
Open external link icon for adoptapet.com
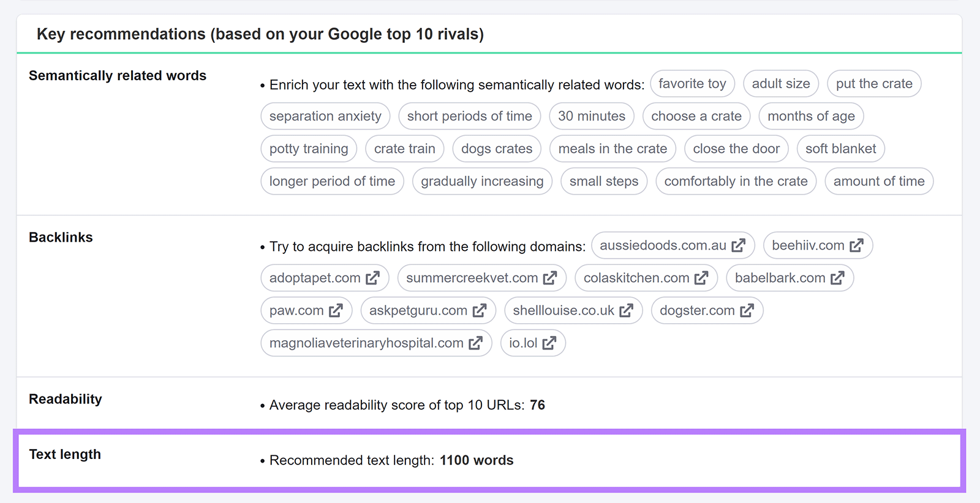click(x=372, y=278)
